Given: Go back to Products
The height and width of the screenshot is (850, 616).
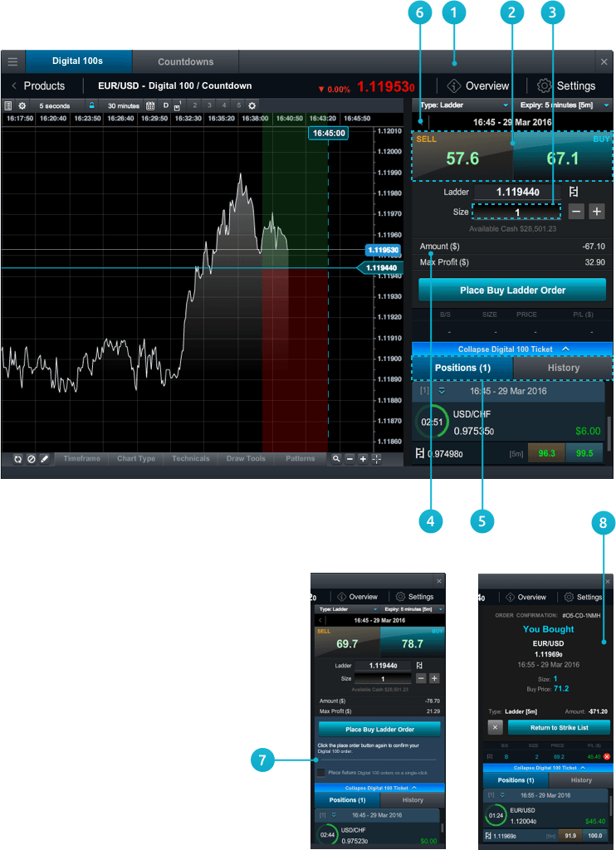Looking at the screenshot, I should (x=38, y=85).
